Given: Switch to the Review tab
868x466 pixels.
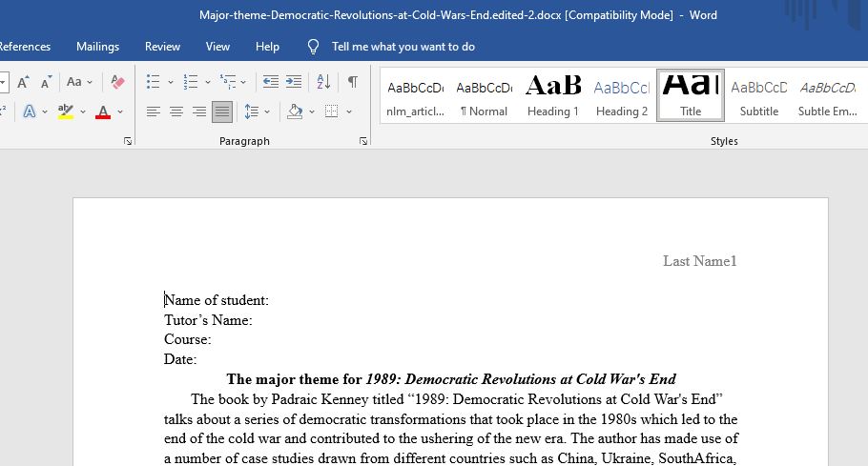Looking at the screenshot, I should click(162, 47).
